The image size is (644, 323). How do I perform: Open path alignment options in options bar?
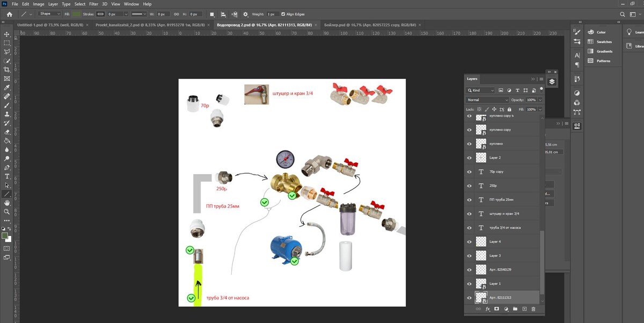(223, 14)
